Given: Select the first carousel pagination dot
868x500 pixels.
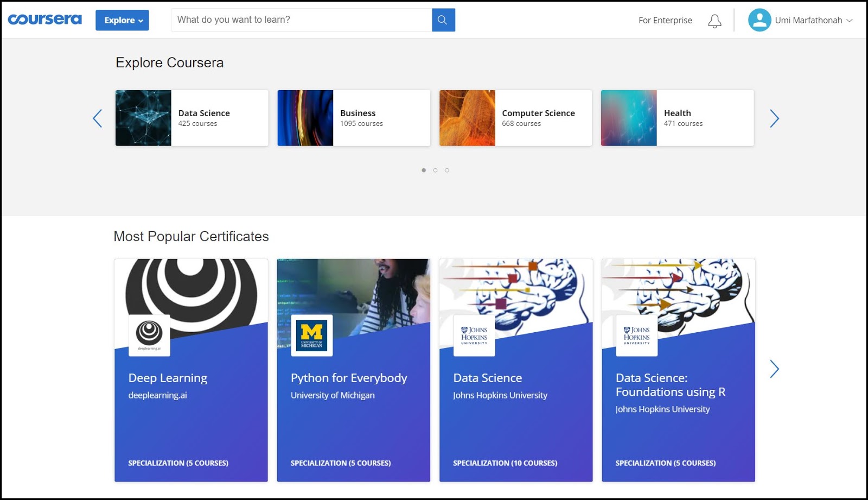Looking at the screenshot, I should (x=424, y=170).
